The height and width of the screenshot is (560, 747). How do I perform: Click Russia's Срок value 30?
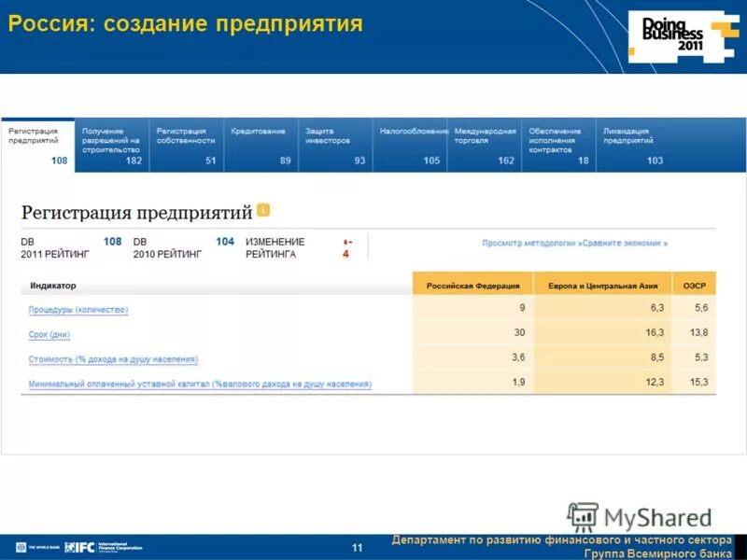(519, 332)
